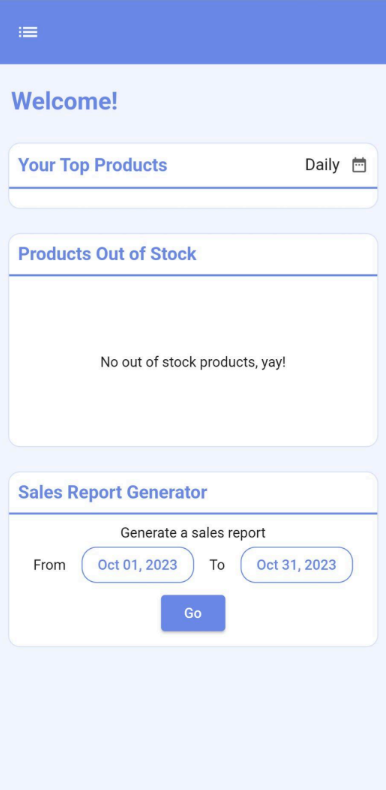This screenshot has height=790, width=386.
Task: Click the Sales Report Generator title
Action: click(112, 492)
